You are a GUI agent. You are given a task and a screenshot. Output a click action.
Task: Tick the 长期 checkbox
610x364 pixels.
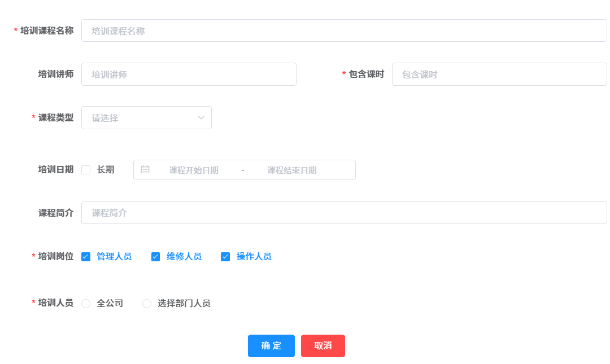pos(86,170)
